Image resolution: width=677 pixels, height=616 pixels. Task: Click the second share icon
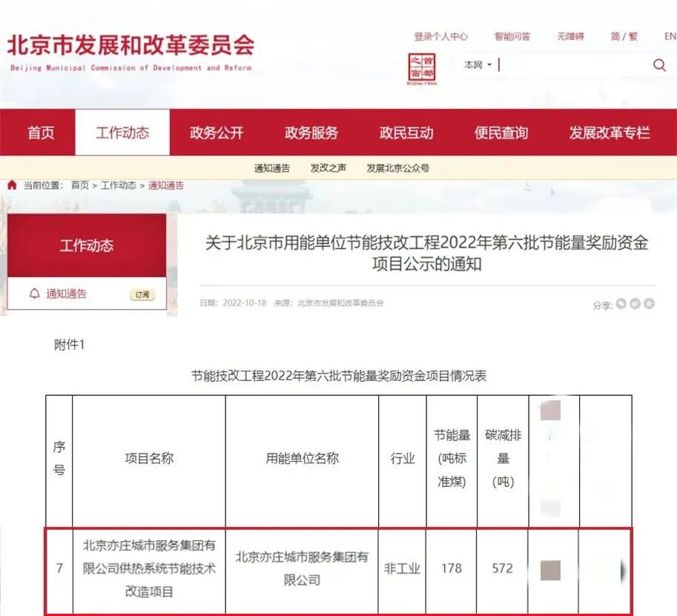click(x=635, y=303)
